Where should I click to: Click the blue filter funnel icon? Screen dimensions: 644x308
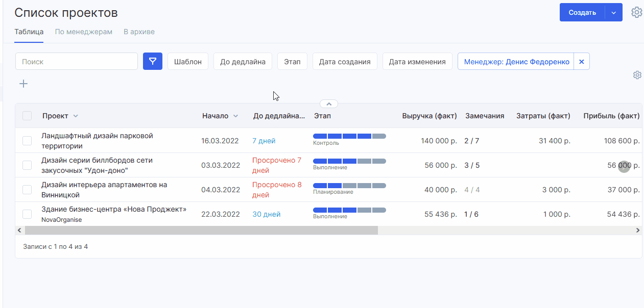click(153, 61)
